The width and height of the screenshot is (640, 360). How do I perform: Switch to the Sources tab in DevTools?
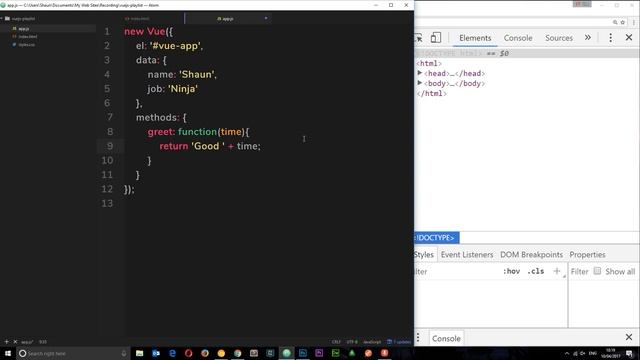(x=559, y=38)
